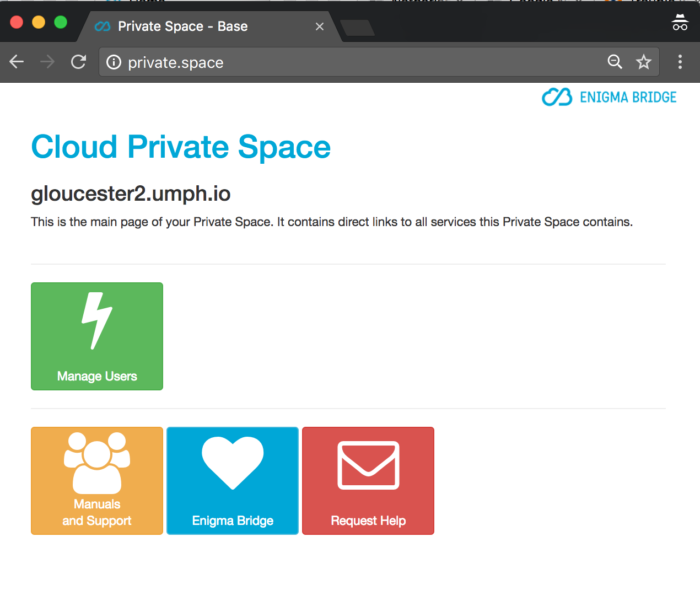
Task: Click the incognito profile icon
Action: (x=680, y=22)
